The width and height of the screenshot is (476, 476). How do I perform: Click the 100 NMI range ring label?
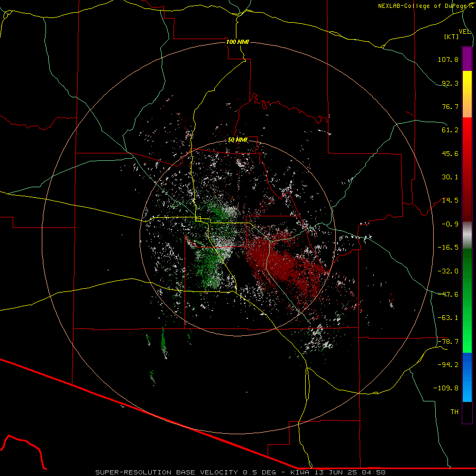(237, 42)
